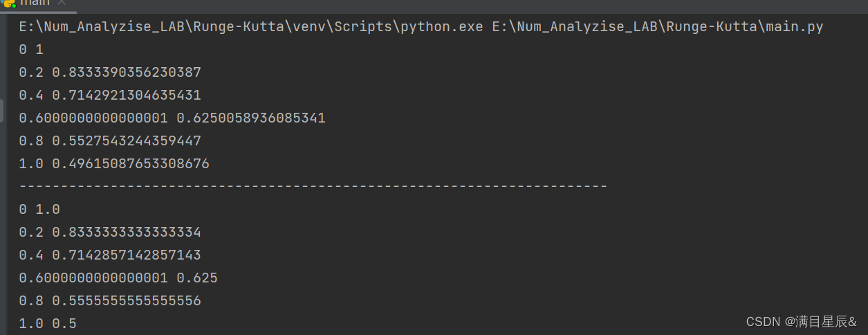
Task: Click the value 0.8333390356230387
Action: (127, 73)
